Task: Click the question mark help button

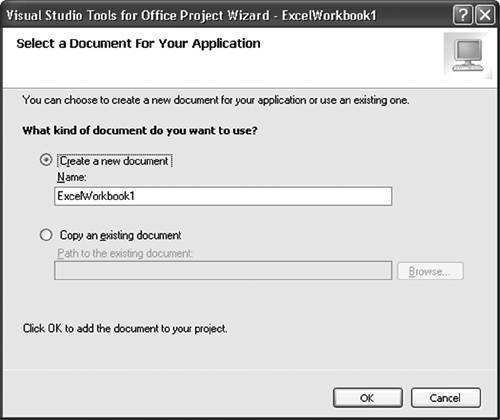Action: point(463,15)
